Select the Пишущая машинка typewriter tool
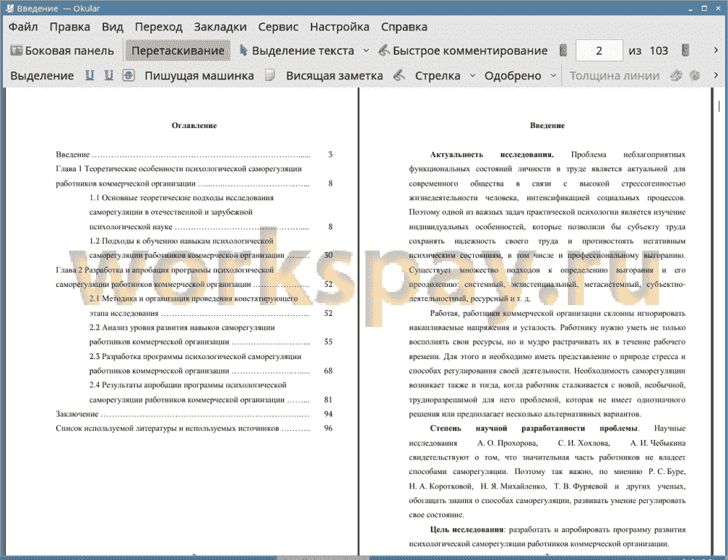Image resolution: width=728 pixels, height=560 pixels. (x=199, y=76)
